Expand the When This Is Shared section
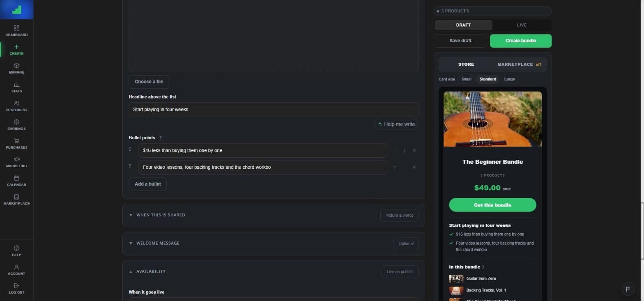This screenshot has height=301, width=644. pyautogui.click(x=274, y=215)
